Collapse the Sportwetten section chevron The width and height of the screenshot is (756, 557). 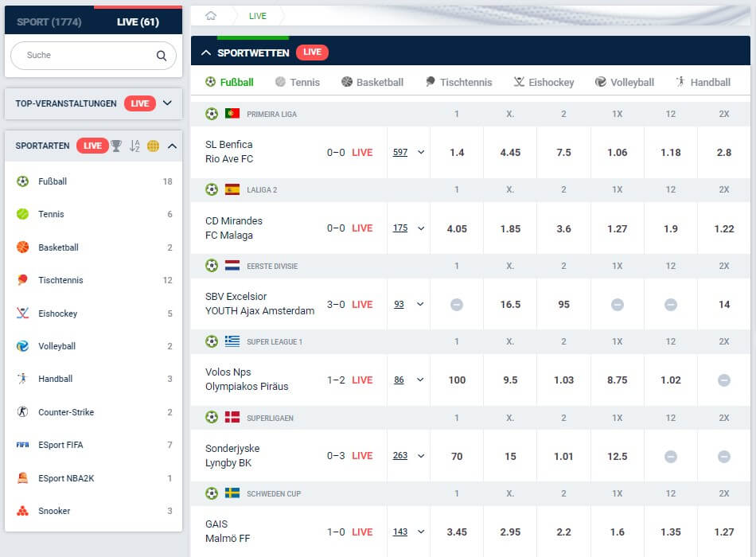pos(206,53)
